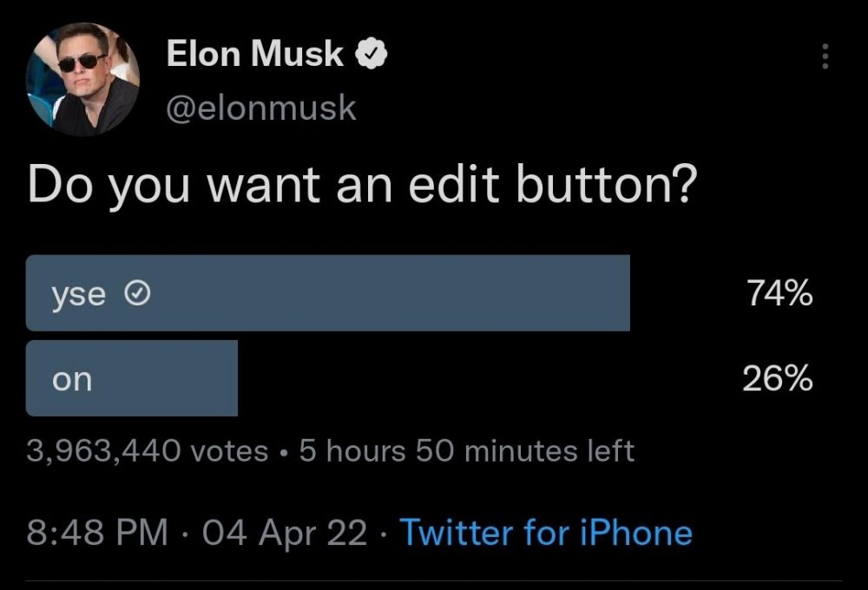The image size is (868, 590).
Task: Click the 'on' option filled progress bar
Action: [x=132, y=377]
